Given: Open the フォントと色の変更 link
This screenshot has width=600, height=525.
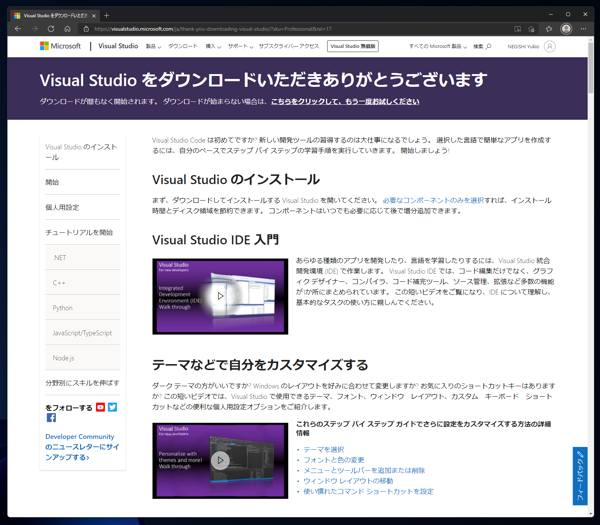Looking at the screenshot, I should point(334,460).
